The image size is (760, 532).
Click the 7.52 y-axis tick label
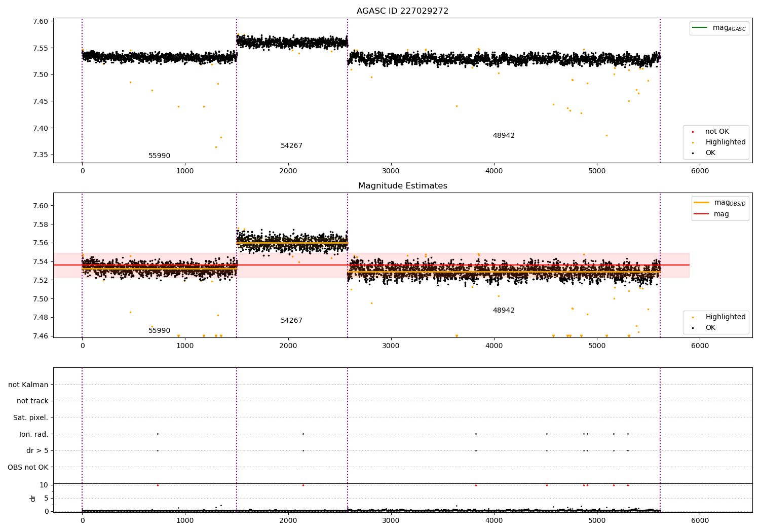click(x=40, y=281)
